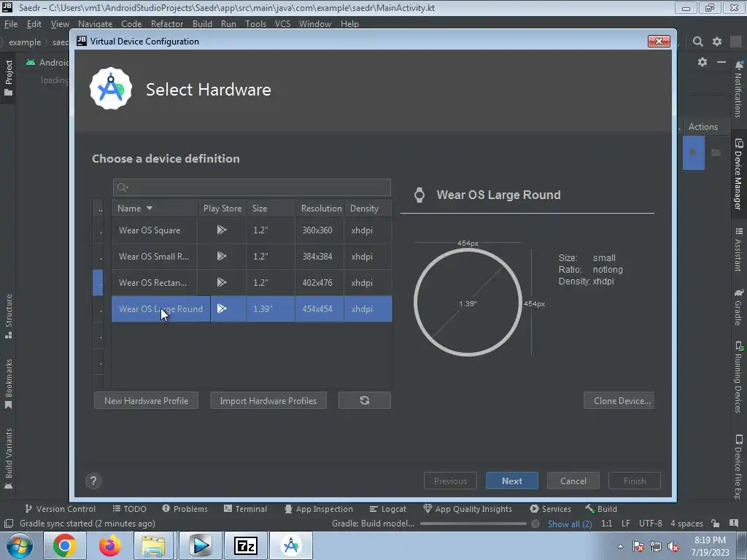
Task: Open the Terminal tool window
Action: (x=245, y=509)
